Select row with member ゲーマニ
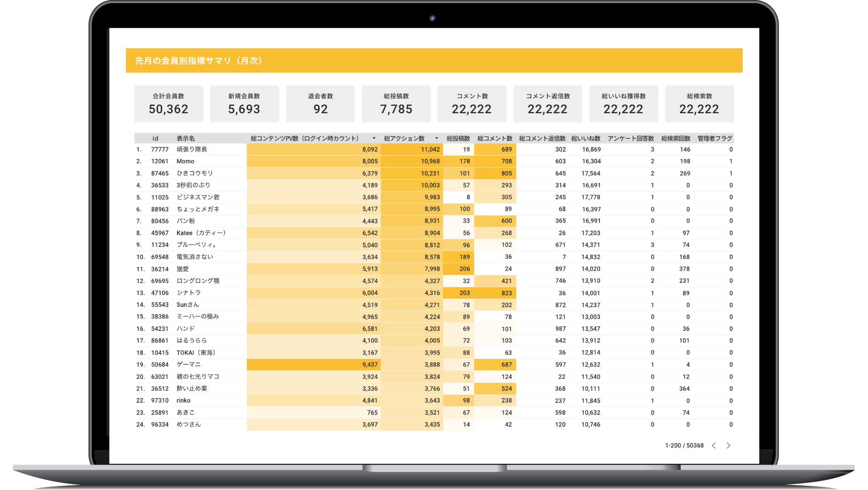 189,364
